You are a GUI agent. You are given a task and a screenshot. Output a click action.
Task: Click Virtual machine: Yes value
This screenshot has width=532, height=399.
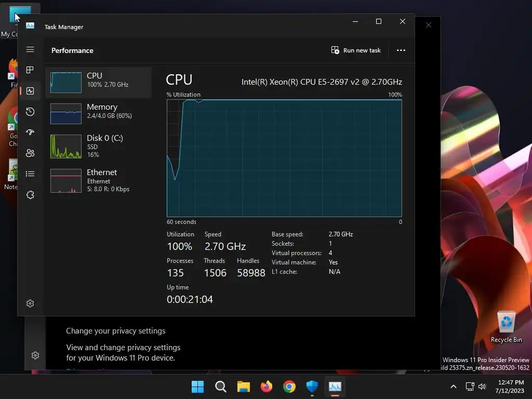click(333, 262)
